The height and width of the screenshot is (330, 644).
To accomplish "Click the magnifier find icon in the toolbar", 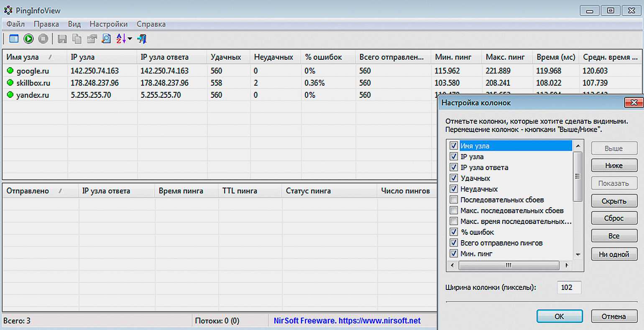I will pyautogui.click(x=107, y=39).
